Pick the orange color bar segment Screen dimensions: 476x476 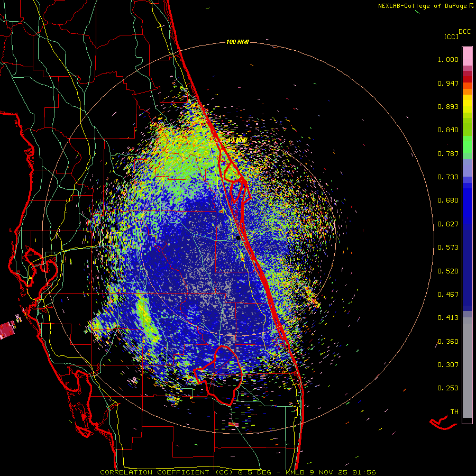point(467,91)
